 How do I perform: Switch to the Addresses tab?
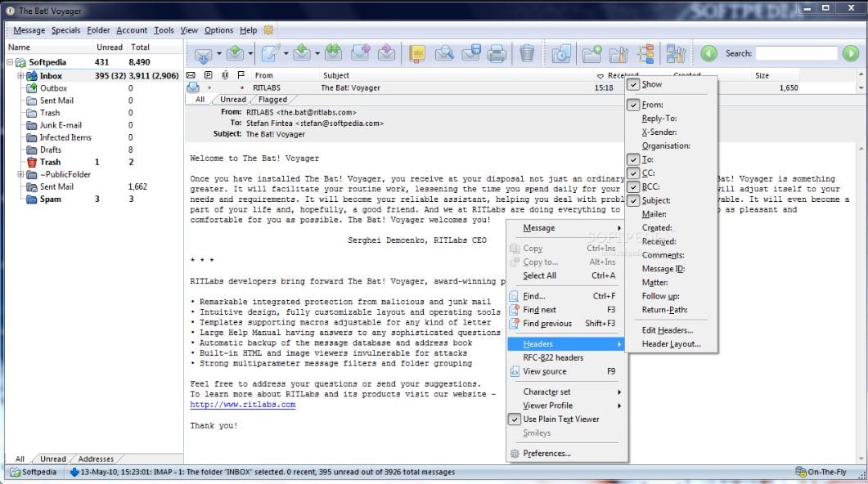click(x=96, y=459)
